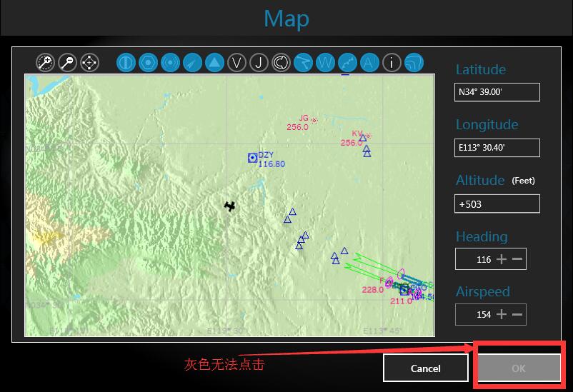Edit the Altitude field showing +503
Screen dimensions: 573x392
[497, 203]
